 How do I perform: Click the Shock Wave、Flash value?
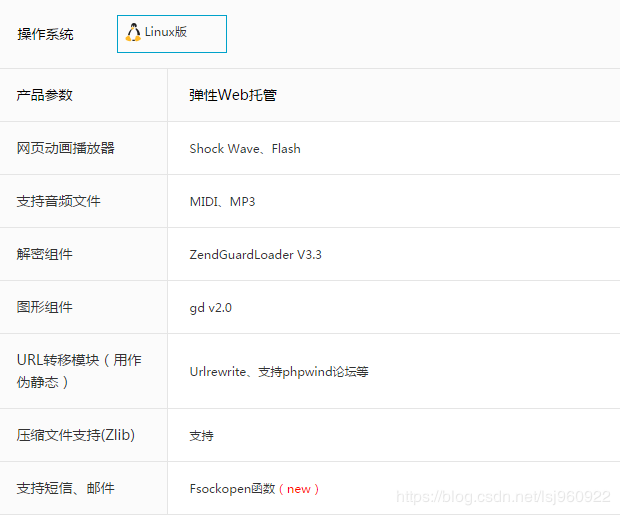coord(245,149)
